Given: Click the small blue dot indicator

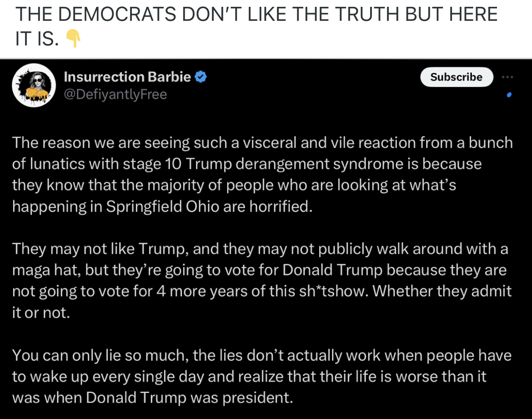Looking at the screenshot, I should (x=509, y=95).
